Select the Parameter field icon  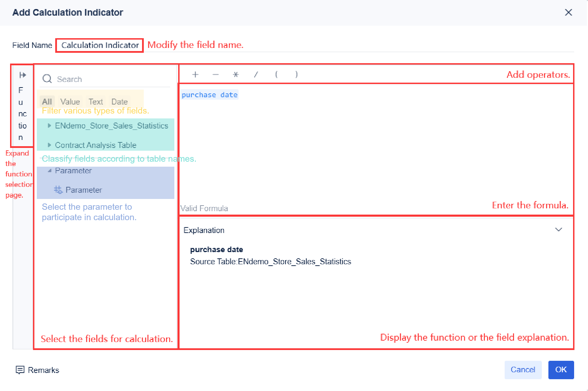58,190
